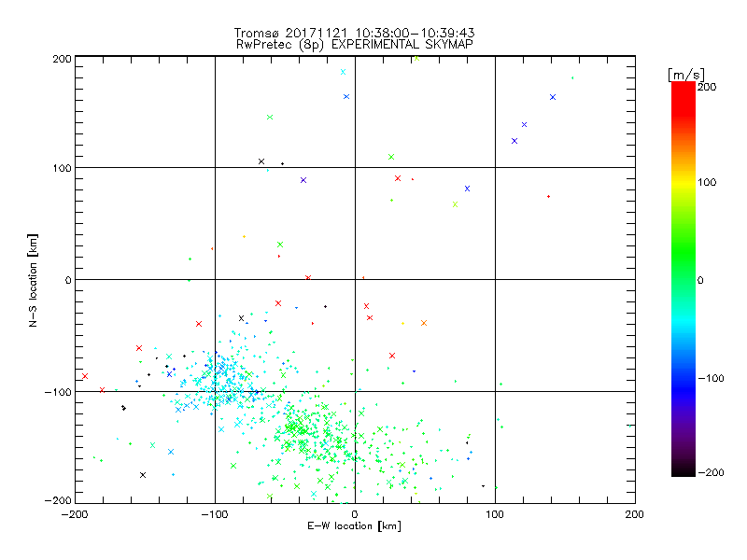
Task: Click the colorbar label '-200'
Action: (711, 472)
